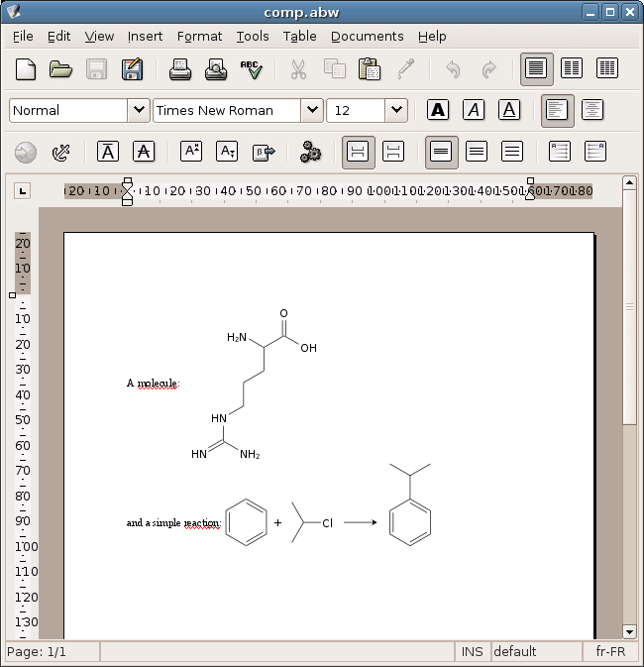This screenshot has height=667, width=644.
Task: Open the Insert menu
Action: tap(145, 37)
